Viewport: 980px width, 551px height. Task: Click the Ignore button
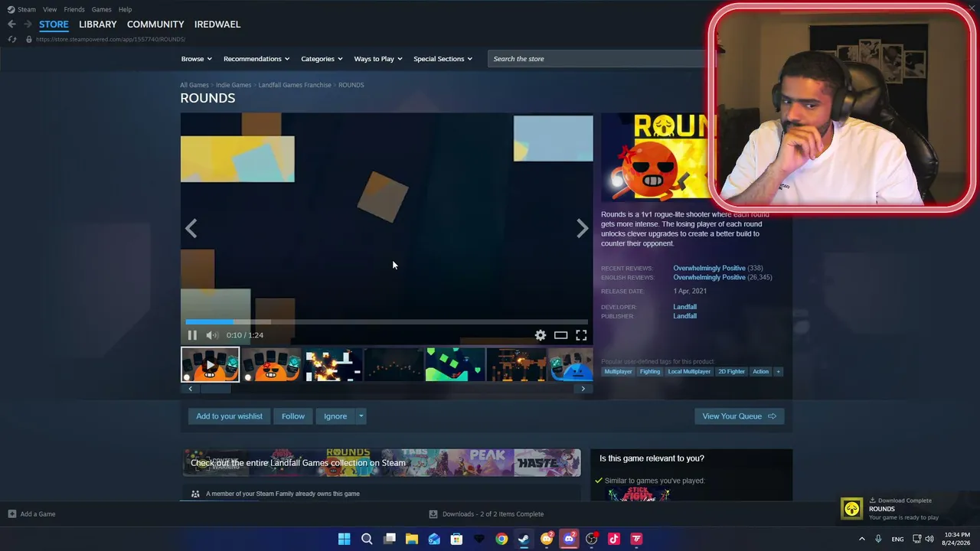[335, 416]
